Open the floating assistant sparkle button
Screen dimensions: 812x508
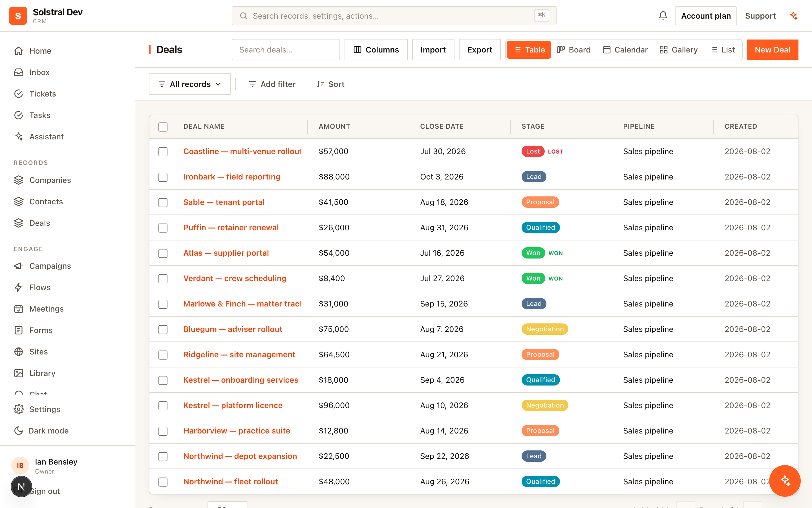(x=785, y=480)
